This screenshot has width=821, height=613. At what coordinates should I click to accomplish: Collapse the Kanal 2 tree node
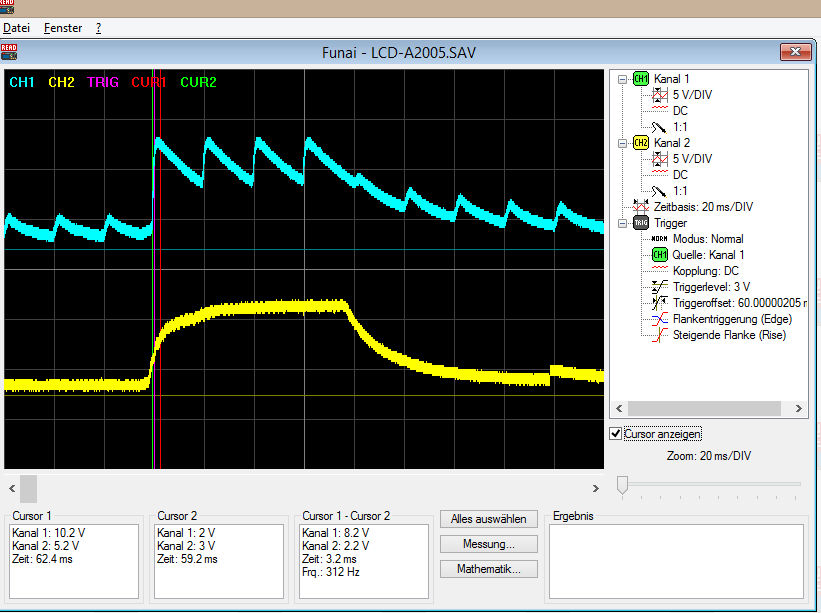tap(624, 143)
